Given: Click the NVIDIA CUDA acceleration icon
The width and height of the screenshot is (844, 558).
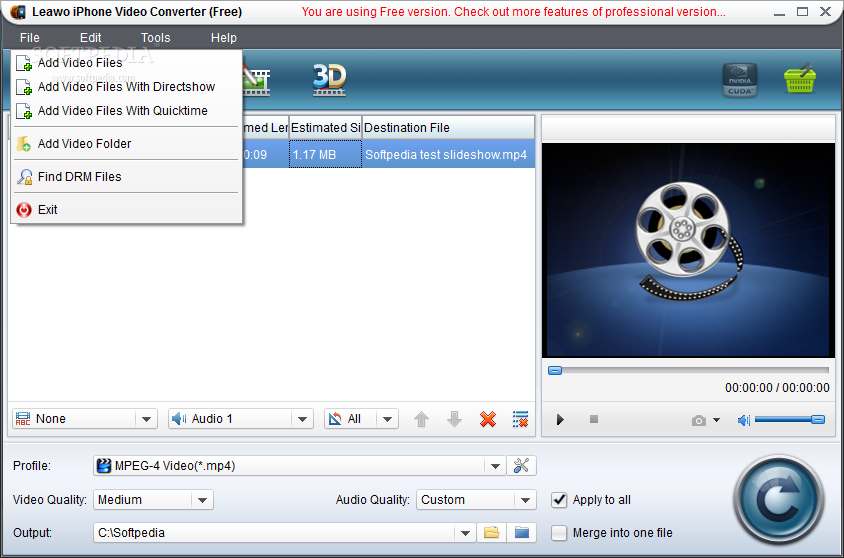Looking at the screenshot, I should tap(740, 80).
